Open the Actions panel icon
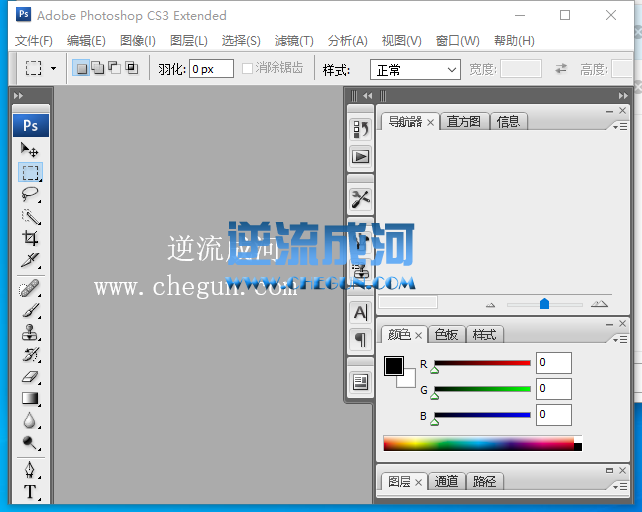The width and height of the screenshot is (642, 512). pos(360,157)
